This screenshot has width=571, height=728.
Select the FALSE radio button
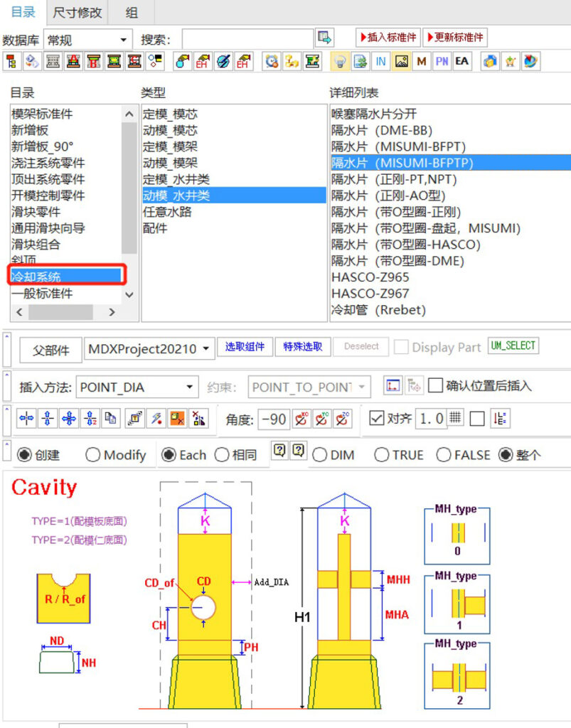point(443,455)
